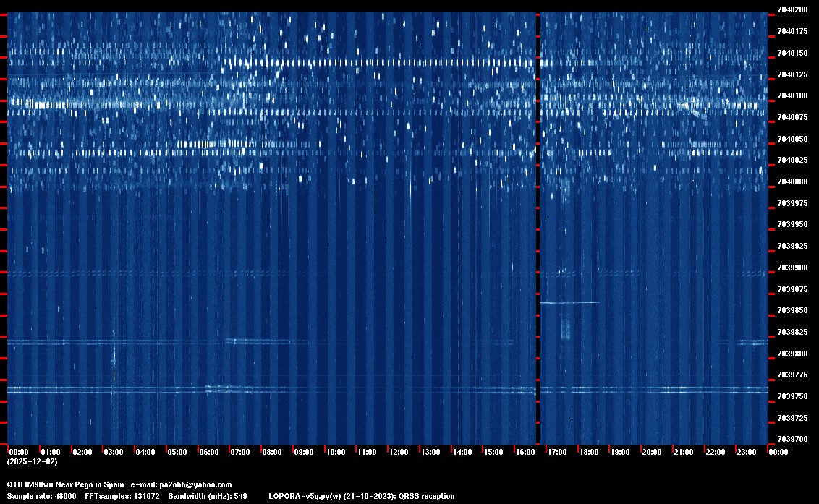Click the 21:00 time axis label

click(683, 452)
